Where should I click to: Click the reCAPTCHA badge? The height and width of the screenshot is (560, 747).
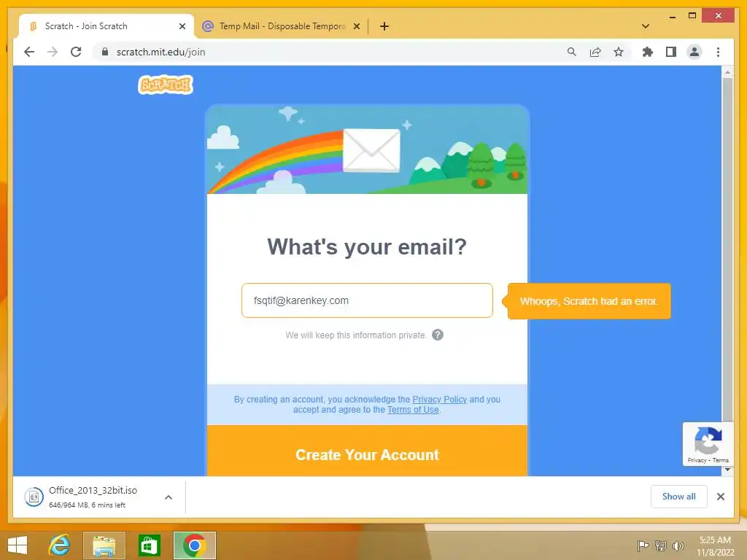click(x=708, y=444)
